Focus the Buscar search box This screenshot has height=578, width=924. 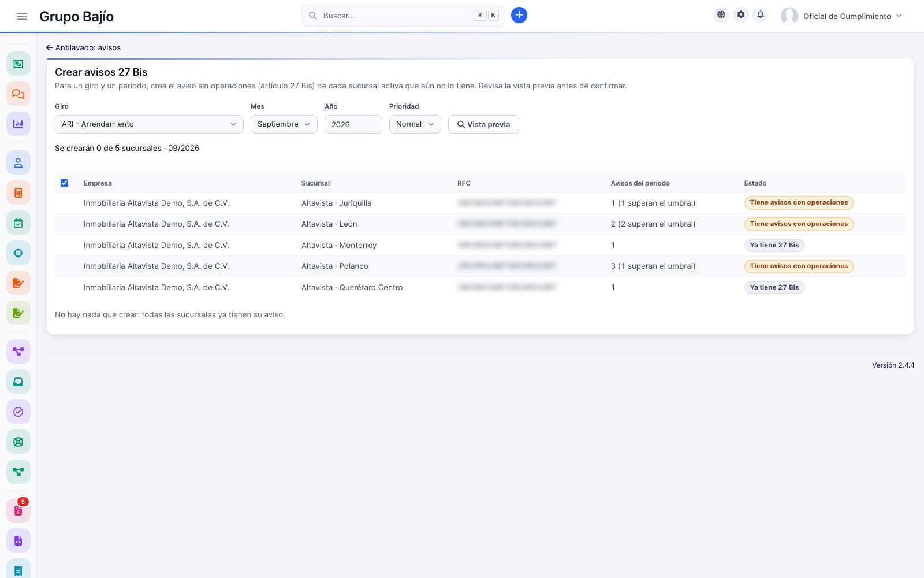403,16
